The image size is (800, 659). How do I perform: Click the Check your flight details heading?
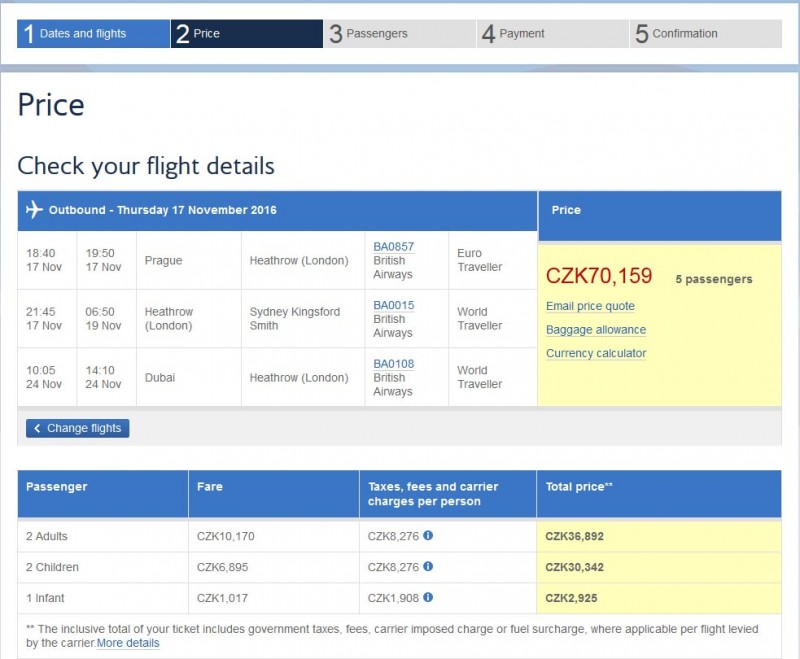click(x=146, y=166)
